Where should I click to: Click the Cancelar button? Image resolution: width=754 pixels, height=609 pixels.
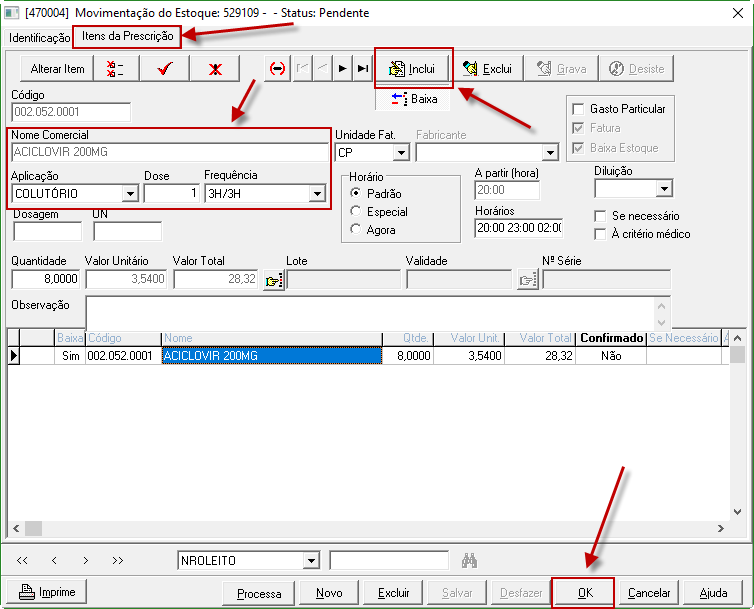tap(649, 593)
